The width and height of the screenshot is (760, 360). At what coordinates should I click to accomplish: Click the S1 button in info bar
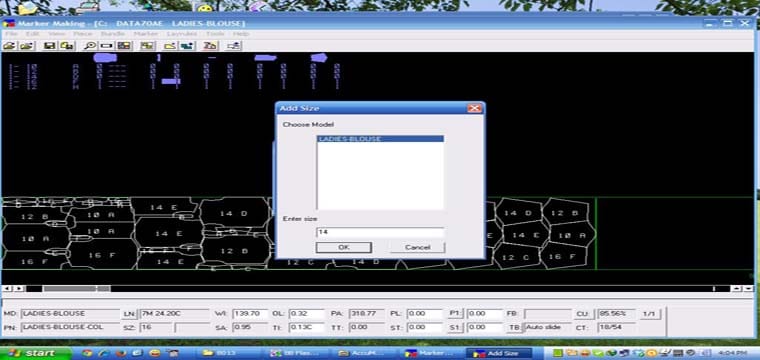pos(455,328)
